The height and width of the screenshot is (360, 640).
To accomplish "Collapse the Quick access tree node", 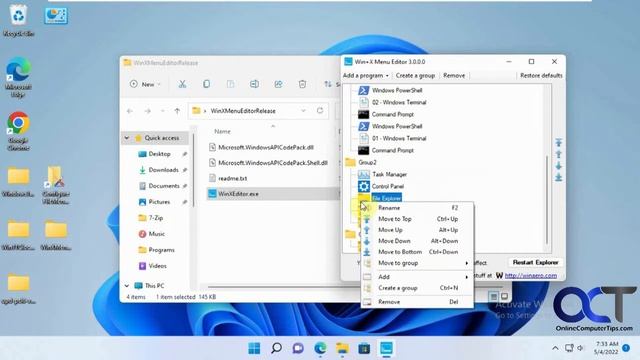I will [x=127, y=138].
